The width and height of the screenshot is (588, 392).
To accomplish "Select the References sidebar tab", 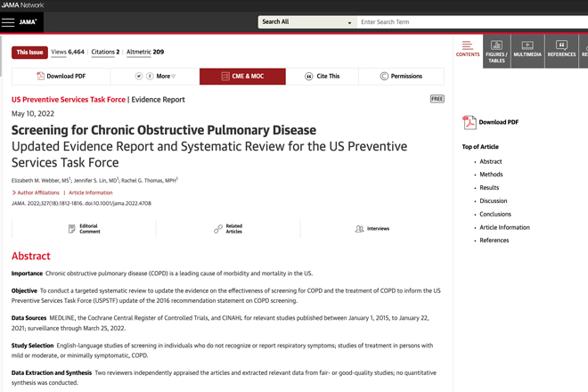I will (561, 52).
